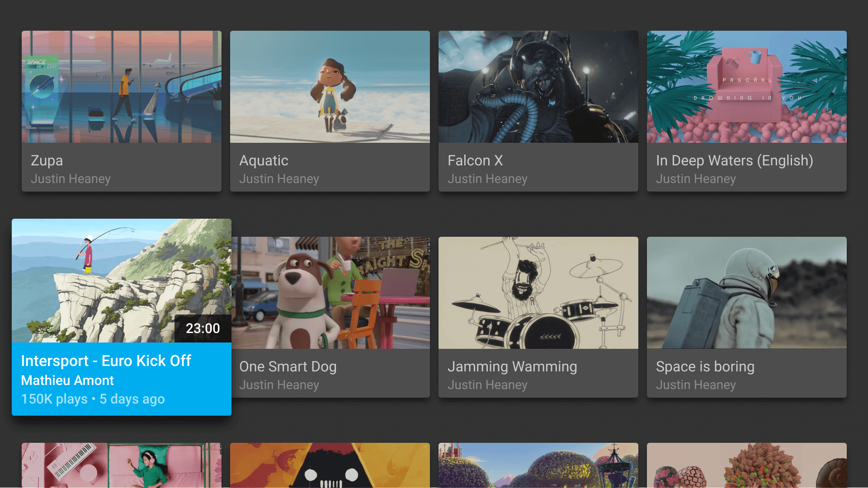
Task: Click Justin Heaney under One Smart Dog
Action: 279,385
